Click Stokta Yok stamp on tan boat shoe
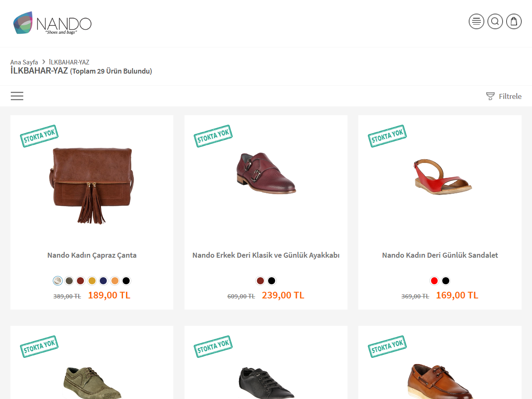Screen dimensions: 532x399 click(x=387, y=346)
